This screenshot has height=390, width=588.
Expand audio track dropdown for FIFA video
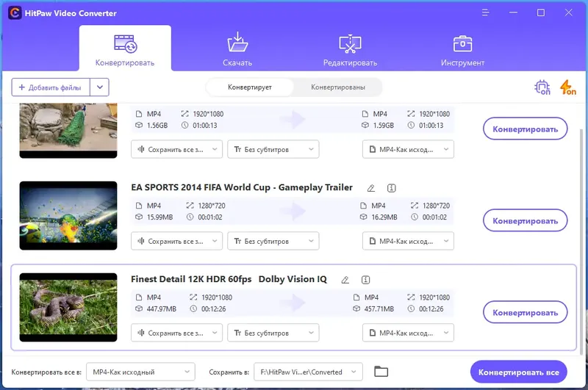tap(176, 241)
